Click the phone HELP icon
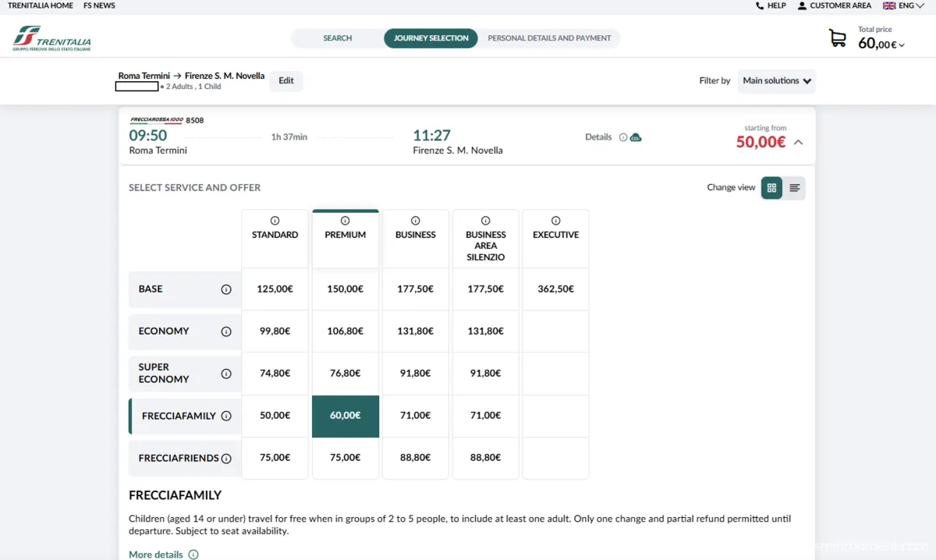This screenshot has width=936, height=560. (760, 5)
